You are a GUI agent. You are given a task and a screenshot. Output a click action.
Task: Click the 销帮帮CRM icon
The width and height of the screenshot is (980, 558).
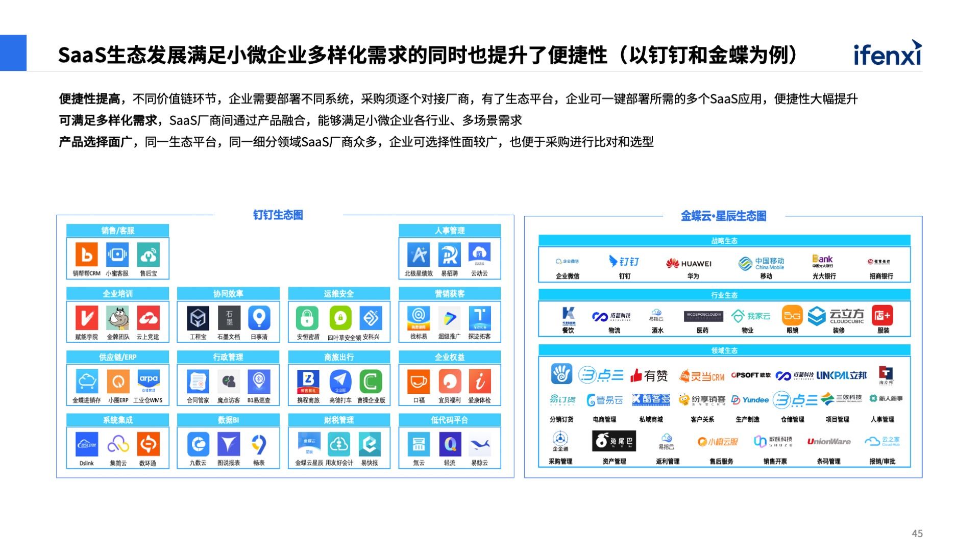pos(87,254)
